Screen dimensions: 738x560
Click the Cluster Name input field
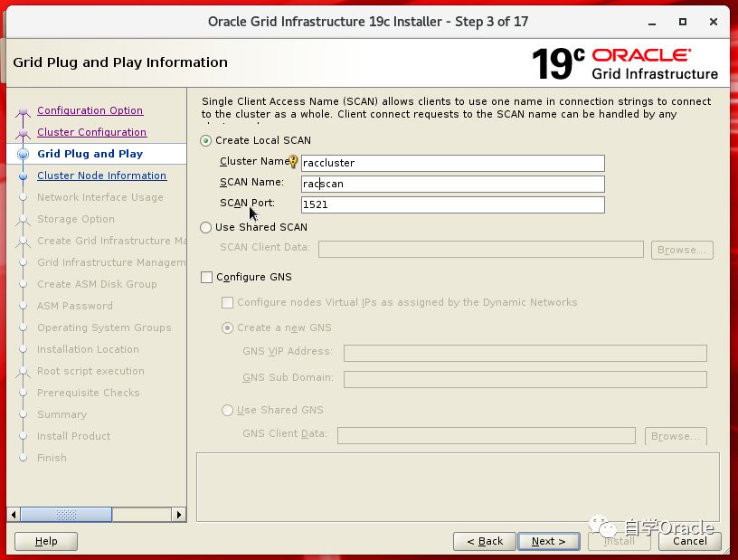(x=453, y=163)
